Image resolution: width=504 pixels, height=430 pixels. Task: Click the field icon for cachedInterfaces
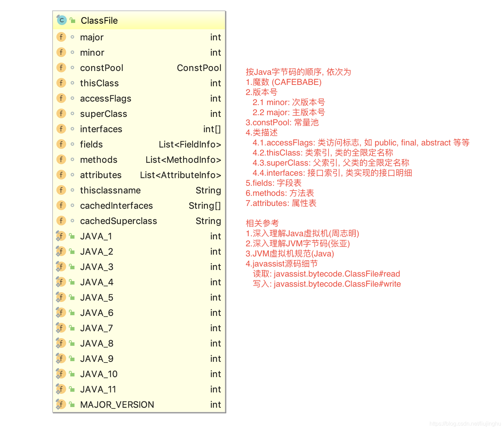click(61, 205)
